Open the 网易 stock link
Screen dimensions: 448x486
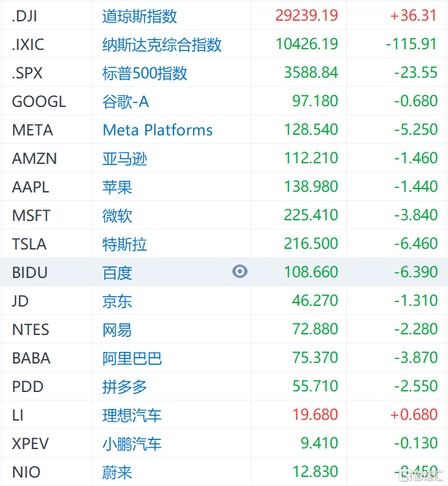pos(117,330)
